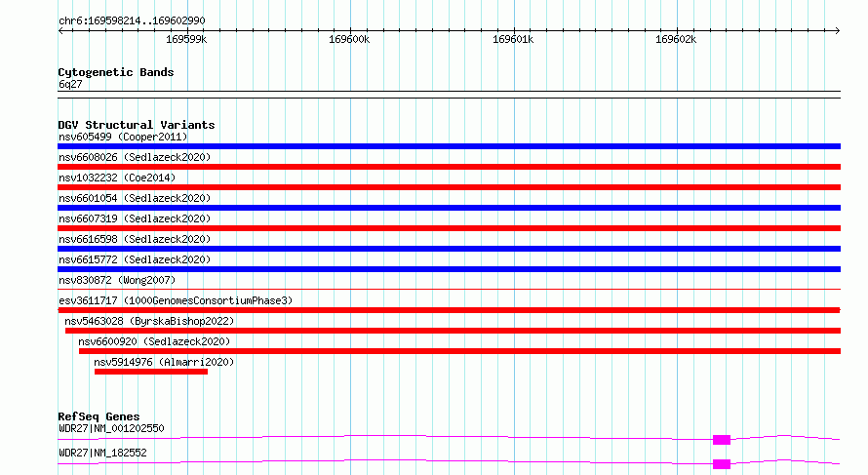Click the left arrowhead of the ruler
This screenshot has height=475, width=868.
pos(60,30)
